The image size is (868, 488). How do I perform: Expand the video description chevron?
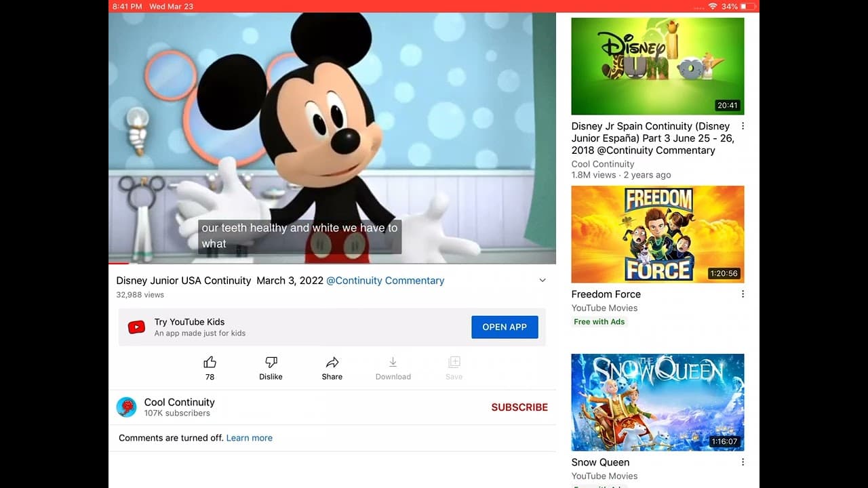[542, 281]
